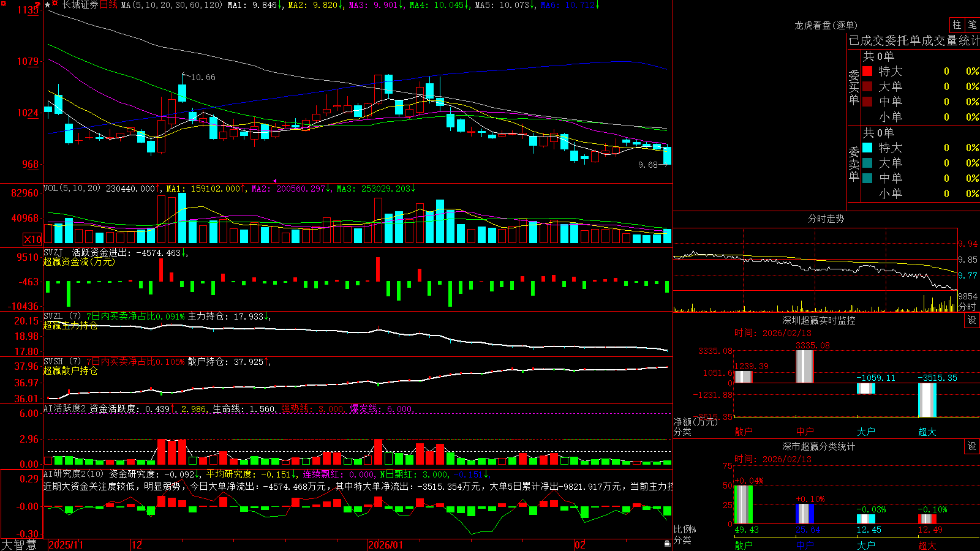The image size is (980, 551).
Task: Open settings 设 for 深圳超赢实时监控 panel
Action: (x=972, y=320)
